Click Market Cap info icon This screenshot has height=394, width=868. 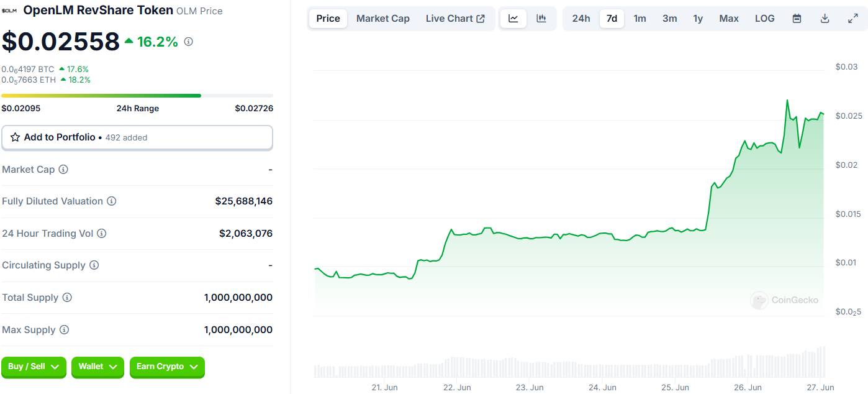point(63,169)
